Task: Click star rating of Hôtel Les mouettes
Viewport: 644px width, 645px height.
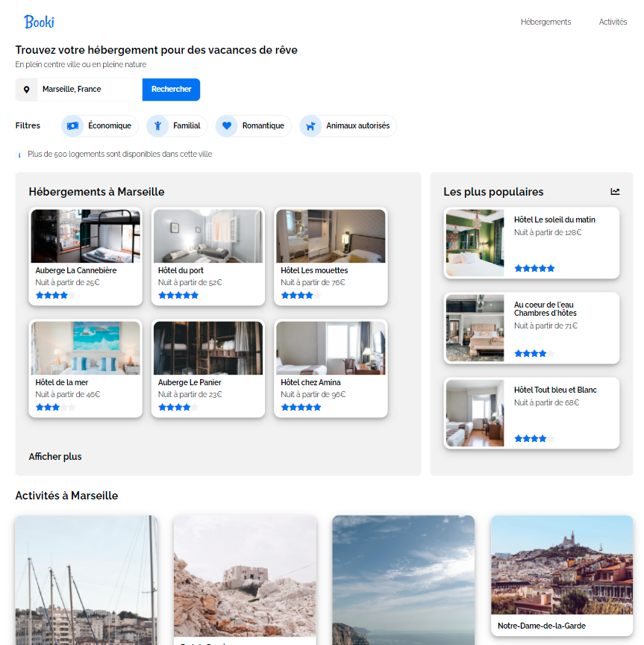Action: pyautogui.click(x=301, y=296)
